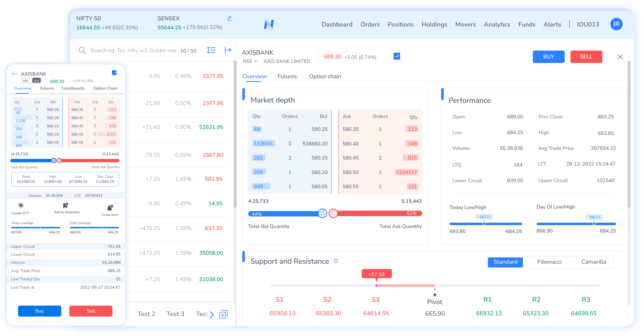Click the Add to Watchlist bookmark icon
Image resolution: width=644 pixels, height=336 pixels.
pos(66,205)
